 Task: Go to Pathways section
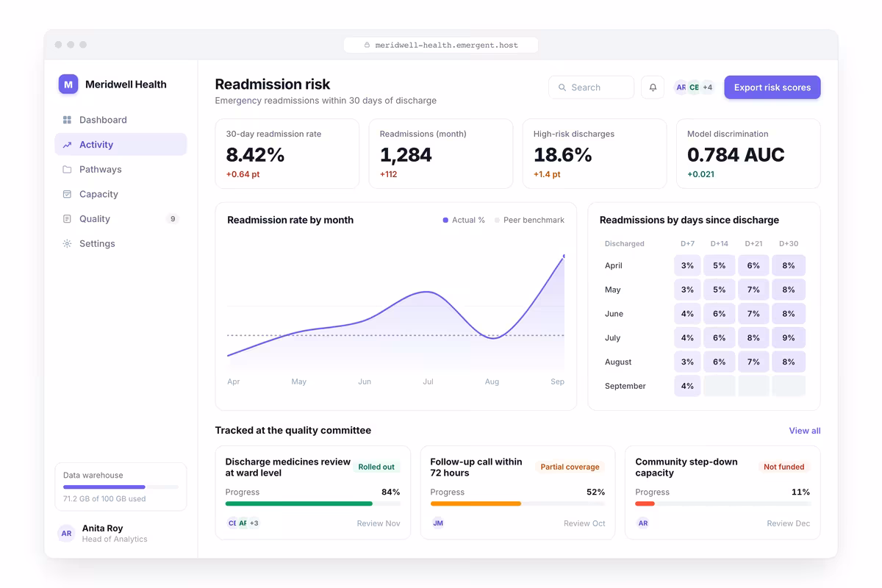coord(121,170)
